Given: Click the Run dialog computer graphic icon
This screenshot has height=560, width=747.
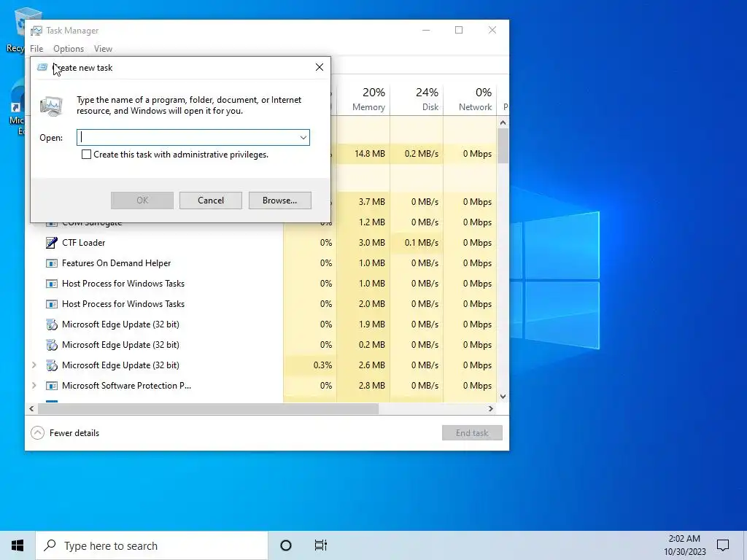Looking at the screenshot, I should click(52, 106).
